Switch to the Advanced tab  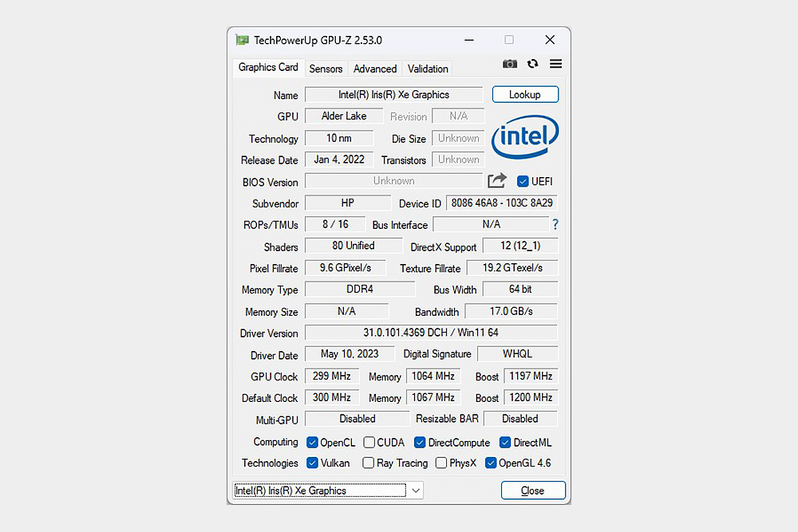(375, 69)
